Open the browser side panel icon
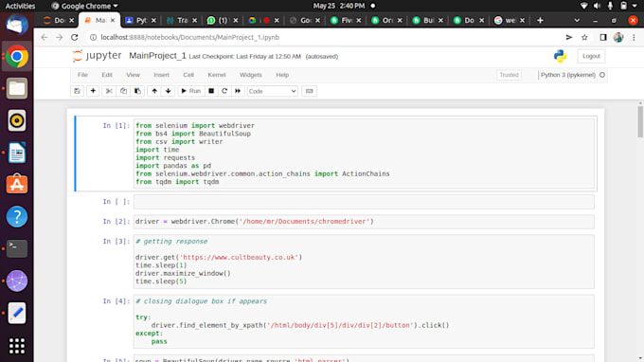This screenshot has height=362, width=644. click(x=603, y=37)
